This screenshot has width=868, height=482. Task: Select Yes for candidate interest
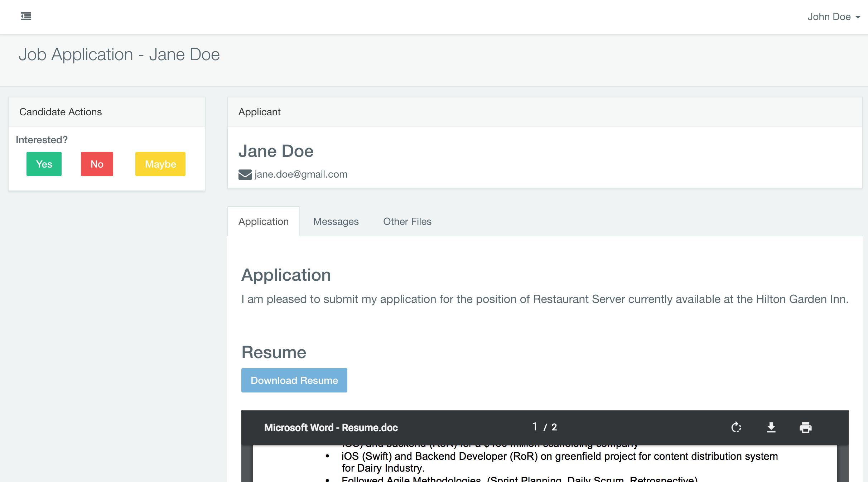pyautogui.click(x=44, y=164)
